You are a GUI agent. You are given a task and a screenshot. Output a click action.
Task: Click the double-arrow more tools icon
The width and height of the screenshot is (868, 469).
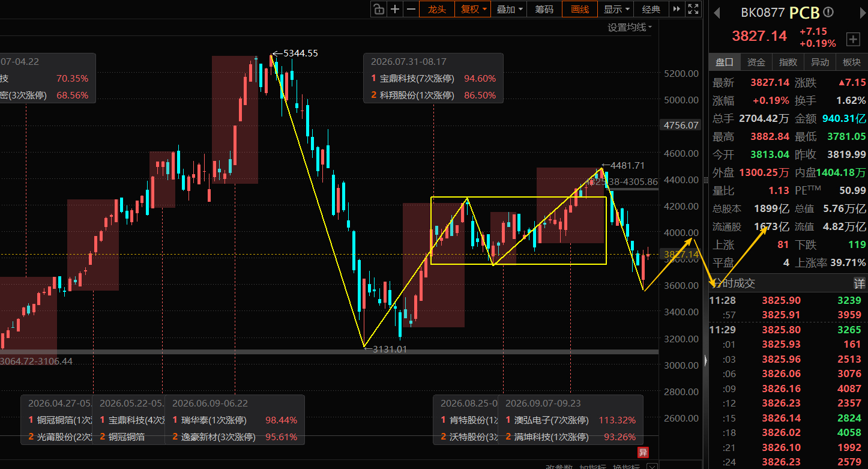(677, 9)
